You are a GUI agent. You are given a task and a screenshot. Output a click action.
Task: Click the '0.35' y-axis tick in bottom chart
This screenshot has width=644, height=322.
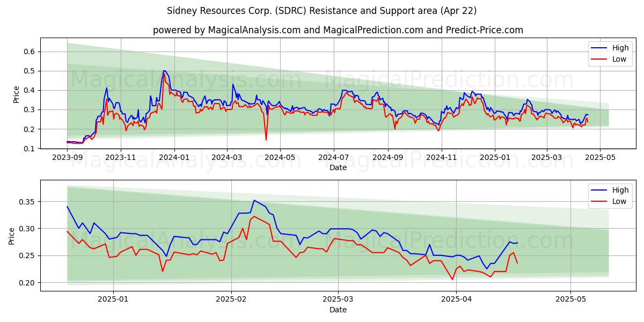(27, 202)
